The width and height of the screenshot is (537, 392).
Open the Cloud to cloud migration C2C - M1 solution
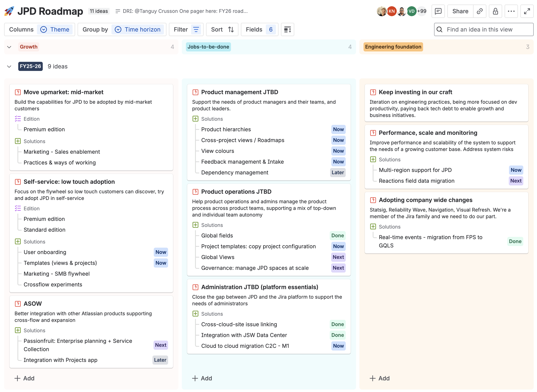tap(245, 346)
